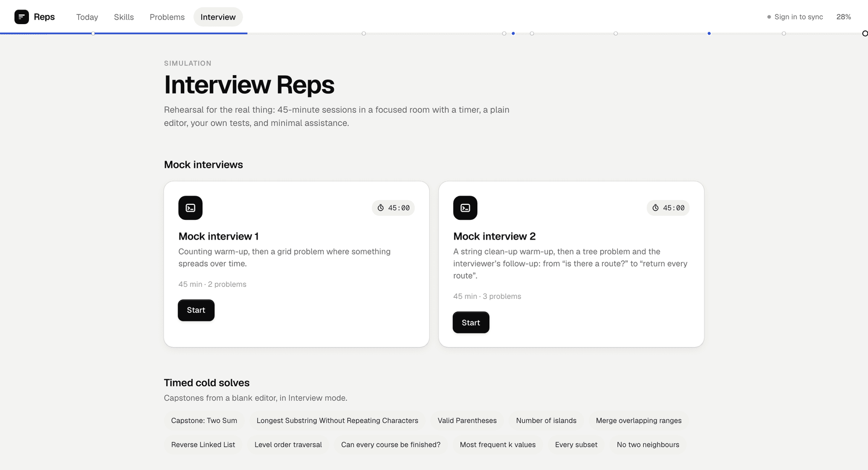Open the No two neighbours chip

648,444
